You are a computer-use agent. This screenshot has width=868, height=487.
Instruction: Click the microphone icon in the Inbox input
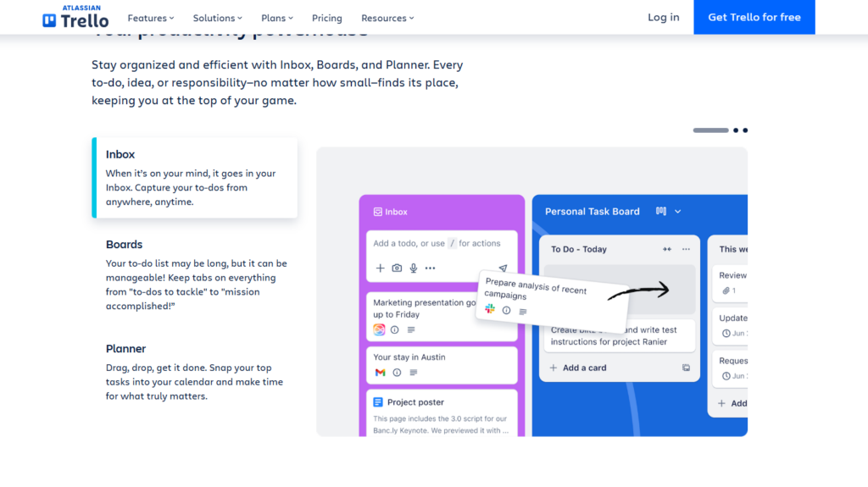[414, 268]
